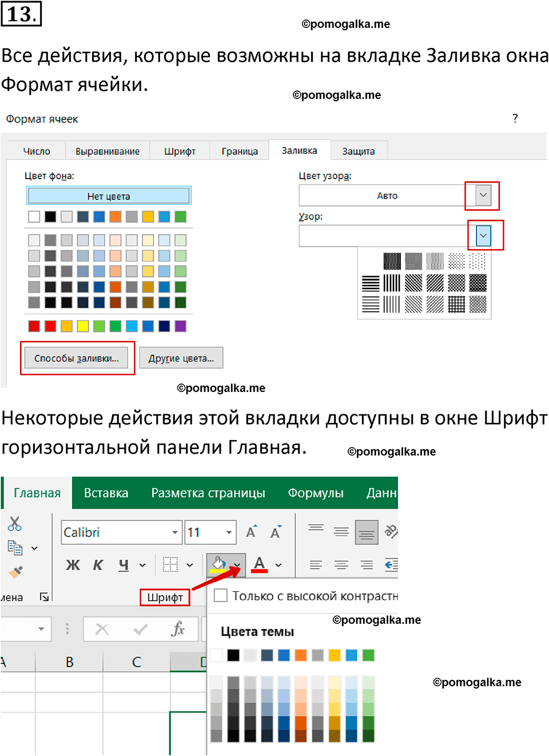Image resolution: width=549 pixels, height=756 pixels.
Task: Click the help question mark in dialog
Action: coord(515,118)
